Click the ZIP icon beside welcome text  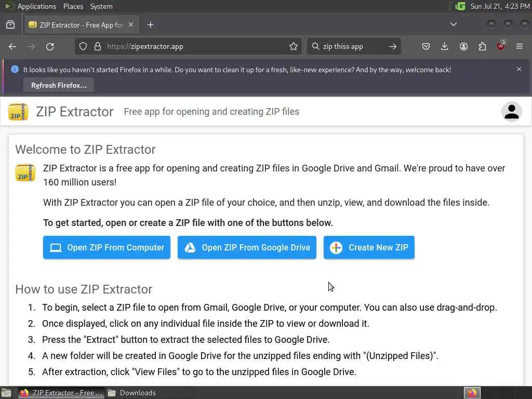coord(25,172)
